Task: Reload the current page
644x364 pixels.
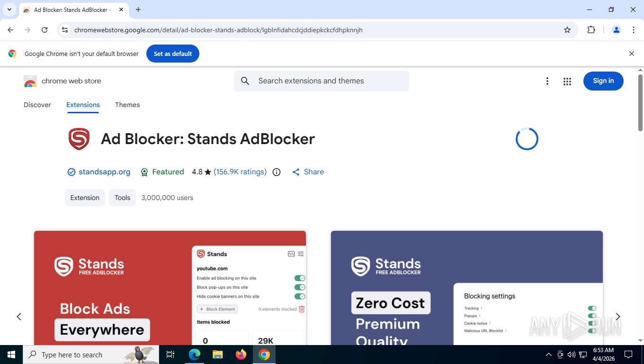Action: tap(45, 30)
